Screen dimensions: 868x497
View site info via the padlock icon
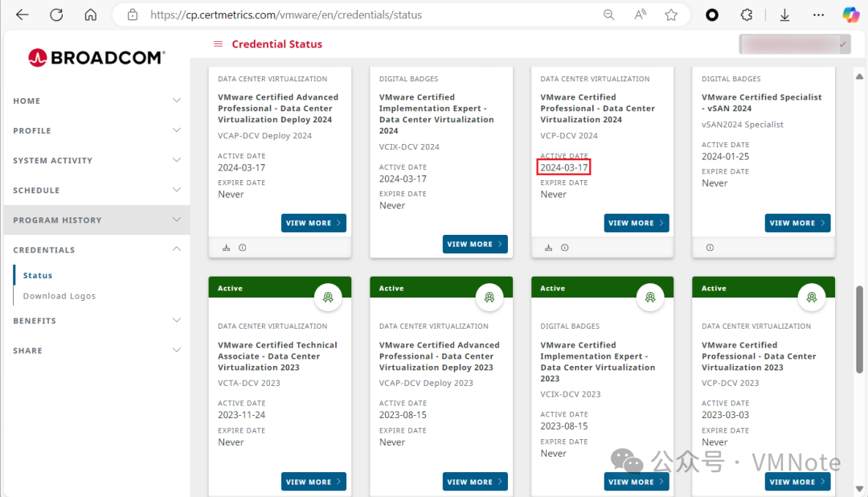click(133, 15)
